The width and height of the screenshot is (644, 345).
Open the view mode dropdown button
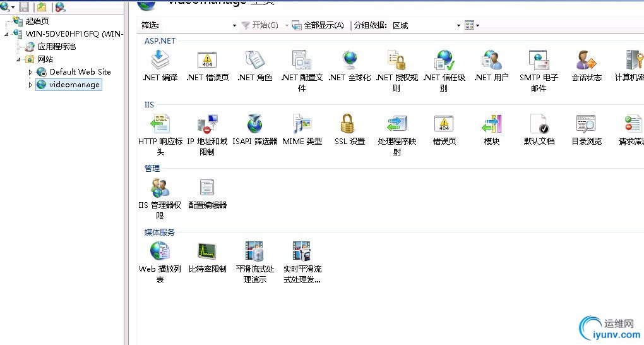[x=472, y=25]
